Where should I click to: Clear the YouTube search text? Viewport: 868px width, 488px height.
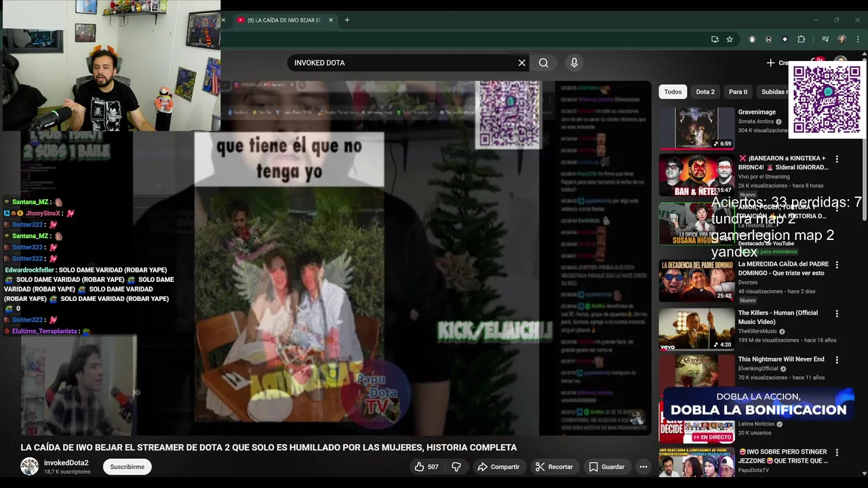[x=521, y=62]
